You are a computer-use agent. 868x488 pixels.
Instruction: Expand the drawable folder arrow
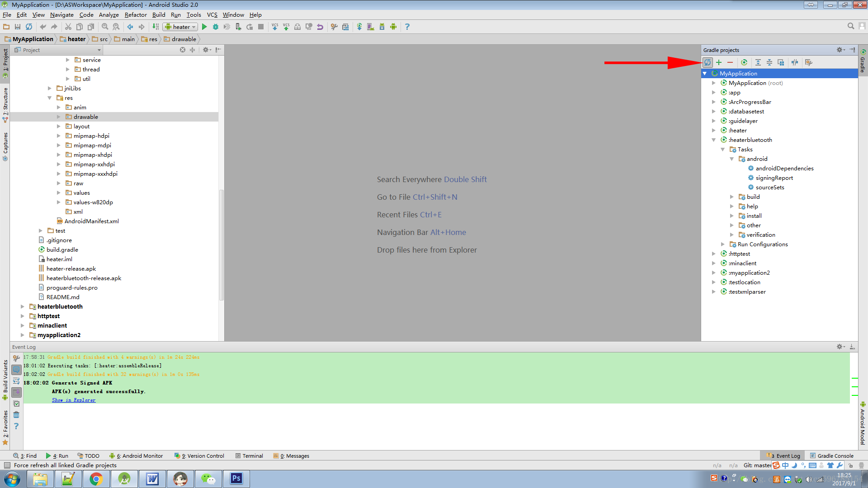click(59, 117)
